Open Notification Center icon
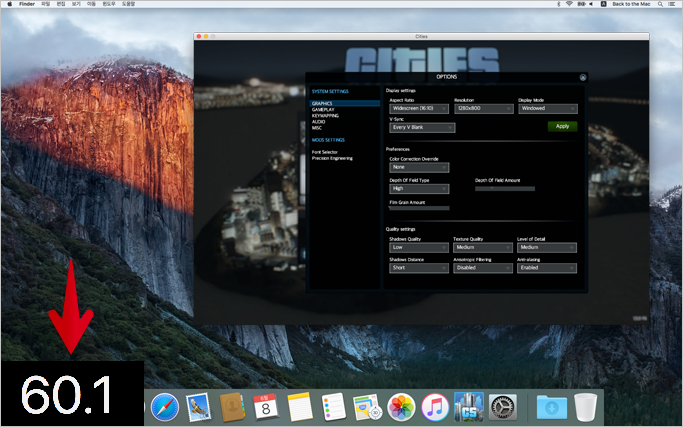The image size is (683, 427). pyautogui.click(x=672, y=4)
